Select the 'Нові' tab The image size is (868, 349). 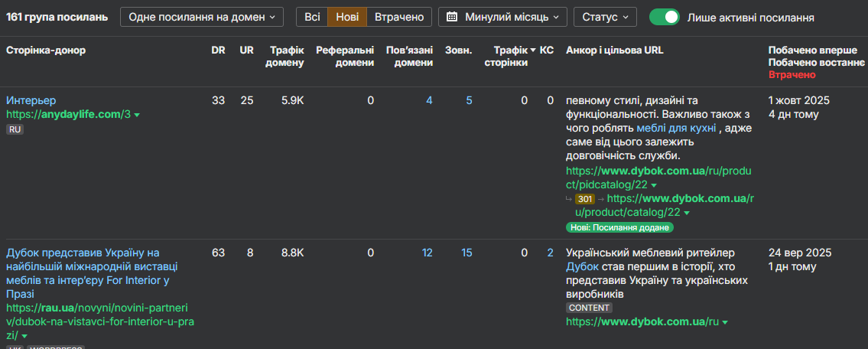click(347, 17)
